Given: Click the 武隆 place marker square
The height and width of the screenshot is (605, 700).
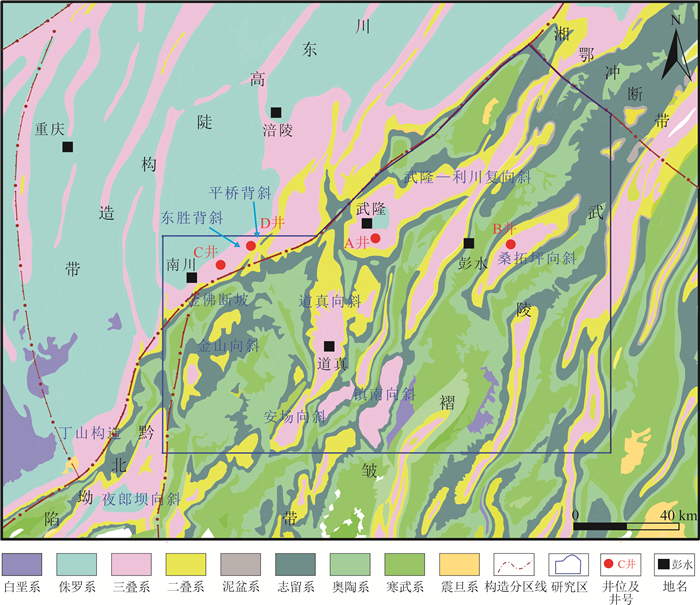Looking at the screenshot, I should [367, 224].
